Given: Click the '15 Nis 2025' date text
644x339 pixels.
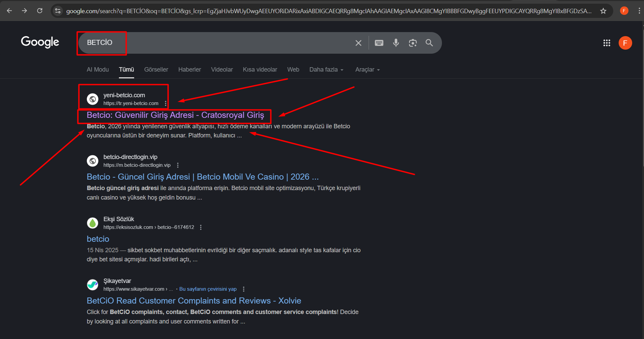Looking at the screenshot, I should point(103,250).
